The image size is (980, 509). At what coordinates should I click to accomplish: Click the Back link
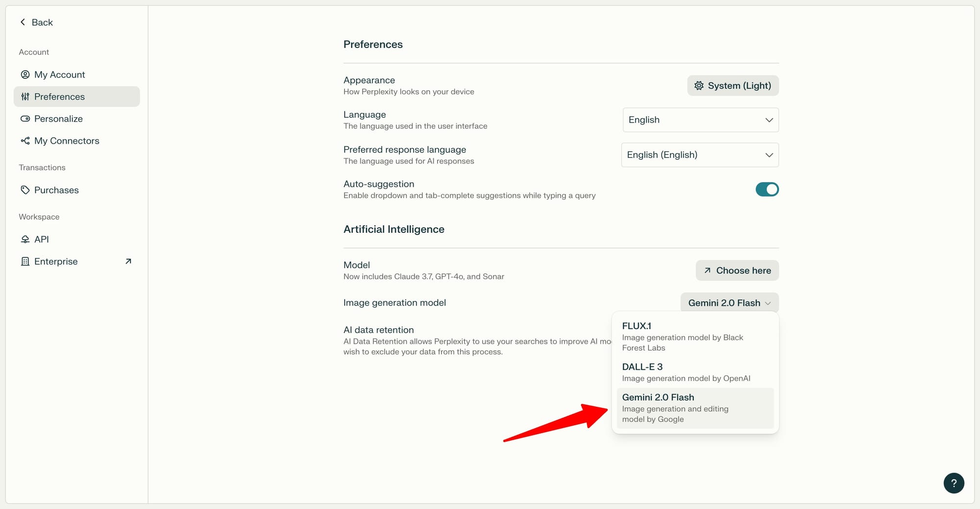pos(36,22)
